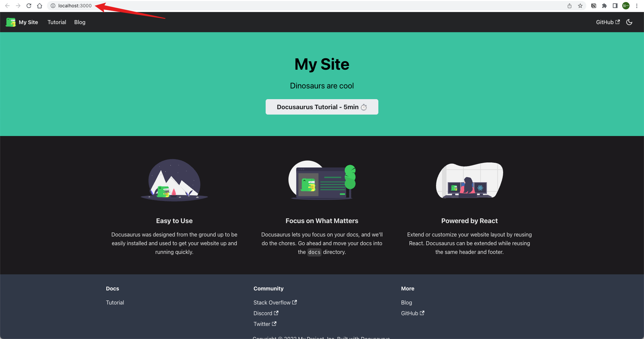Viewport: 644px width, 339px height.
Task: Share this page from address bar
Action: (570, 6)
